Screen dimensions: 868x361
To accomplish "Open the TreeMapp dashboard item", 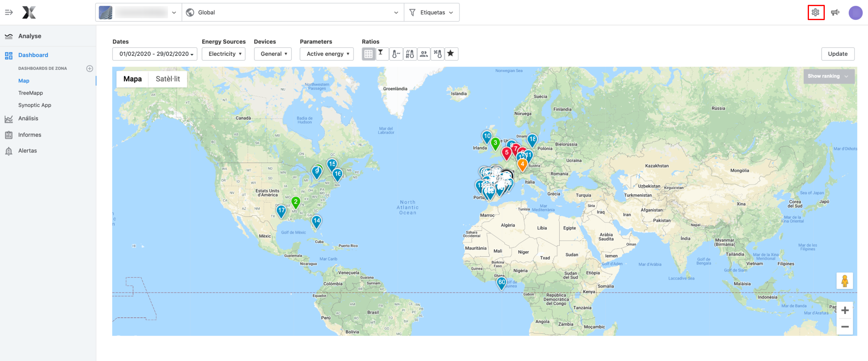I will (30, 93).
